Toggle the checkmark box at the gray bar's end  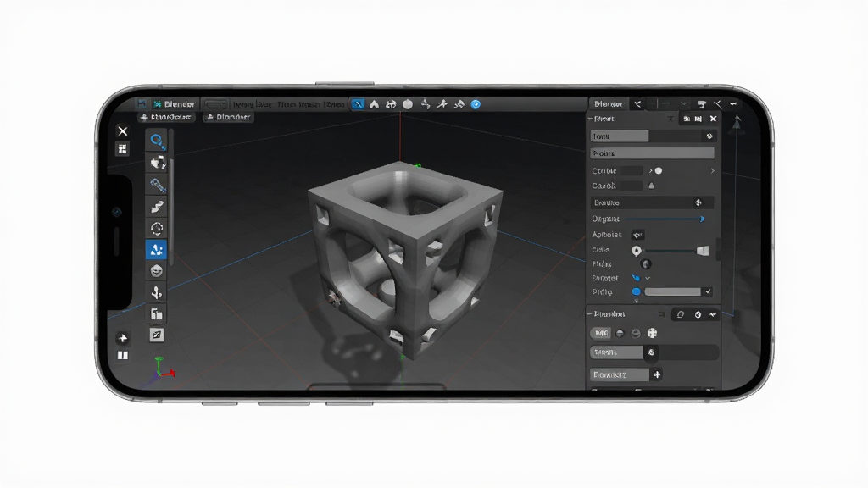(x=708, y=291)
